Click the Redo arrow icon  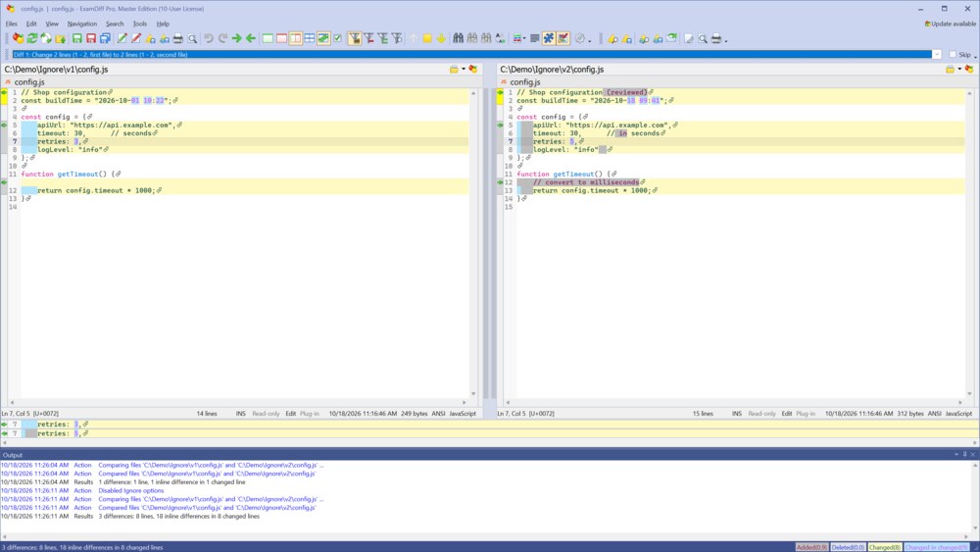pyautogui.click(x=222, y=39)
